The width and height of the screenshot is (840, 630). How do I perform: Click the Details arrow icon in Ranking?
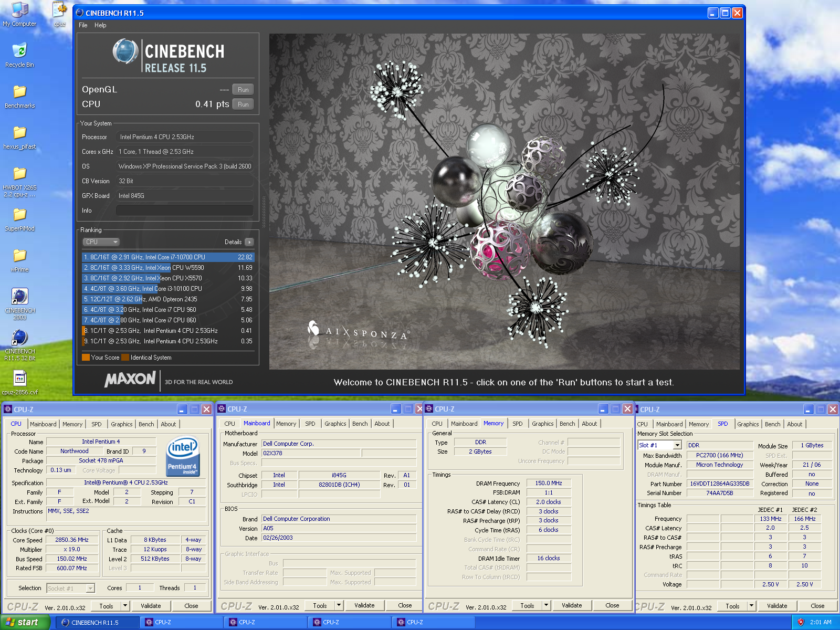pos(249,242)
